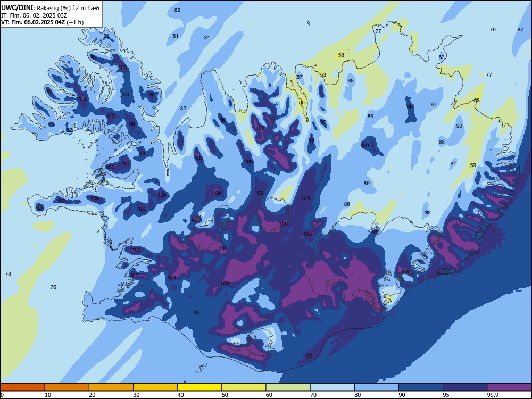532x399 pixels.
Task: Click the orange 10–20 legend swatch
Action: [67, 387]
